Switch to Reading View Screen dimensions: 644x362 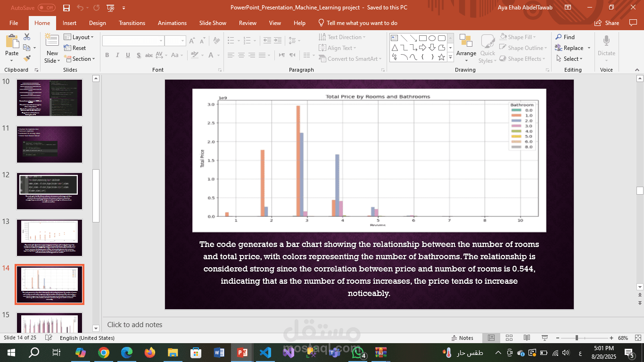(x=527, y=338)
